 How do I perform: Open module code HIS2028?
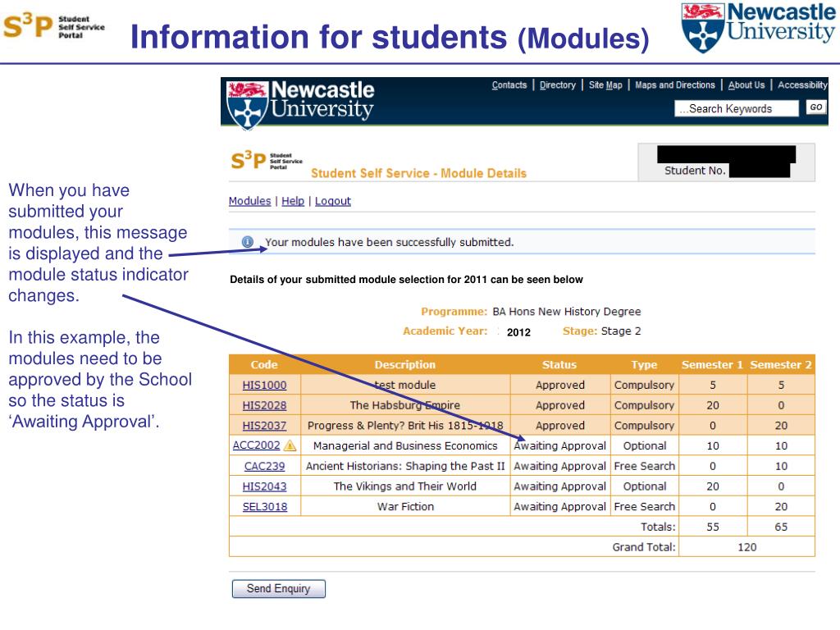pos(264,405)
